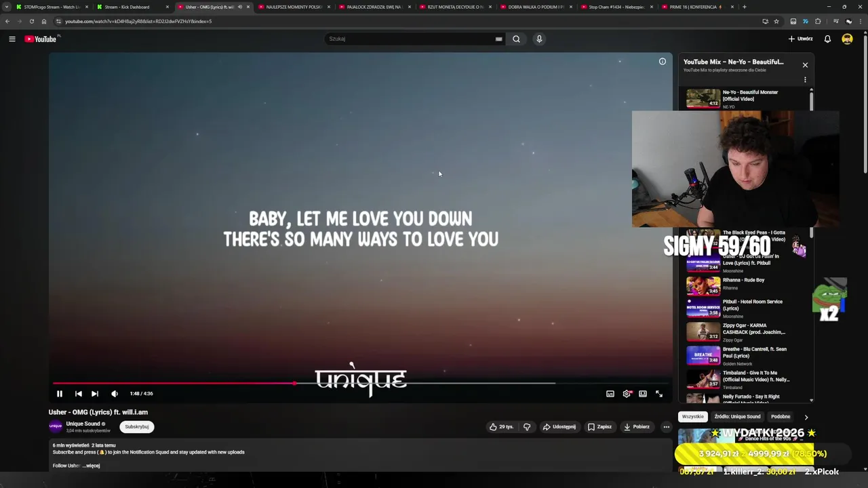This screenshot has height=488, width=868.
Task: Switch to NAJLEPSZE MOMENTY POLSKI tab
Action: coord(294,7)
